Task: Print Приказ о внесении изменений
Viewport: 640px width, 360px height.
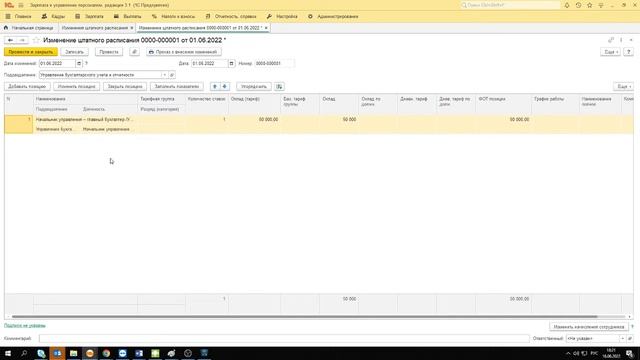Action: (184, 52)
